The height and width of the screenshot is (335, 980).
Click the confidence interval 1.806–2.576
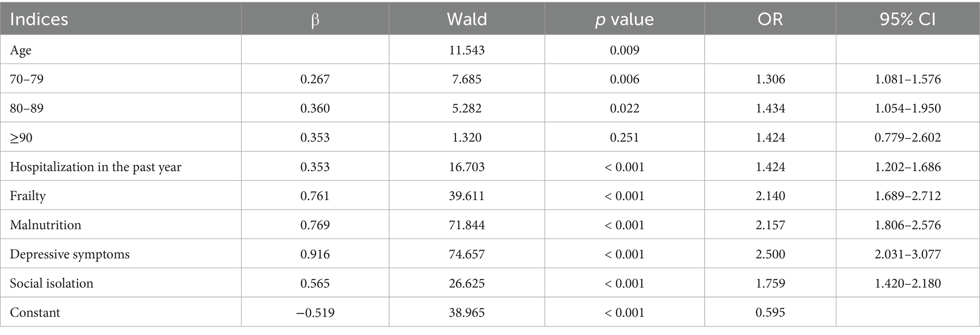tap(907, 225)
